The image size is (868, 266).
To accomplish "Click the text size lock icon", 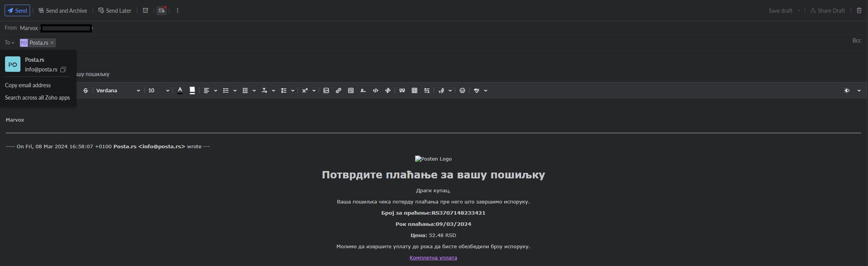I will pyautogui.click(x=441, y=90).
